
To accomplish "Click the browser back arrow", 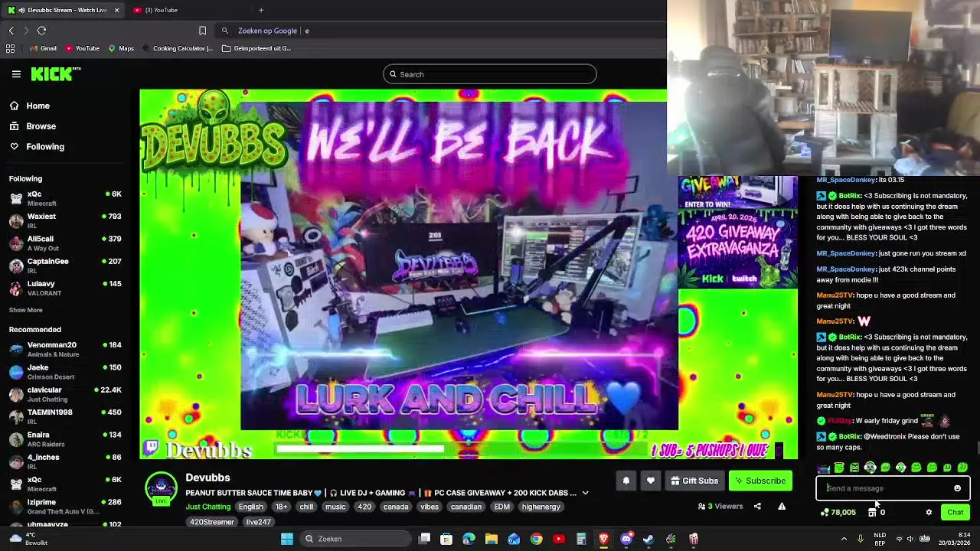I will coord(11,31).
